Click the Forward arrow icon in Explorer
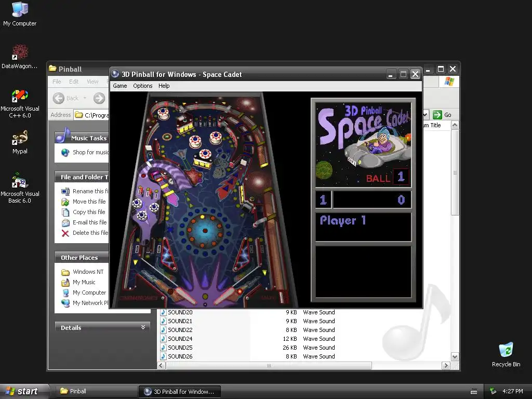532x399 pixels. [99, 98]
